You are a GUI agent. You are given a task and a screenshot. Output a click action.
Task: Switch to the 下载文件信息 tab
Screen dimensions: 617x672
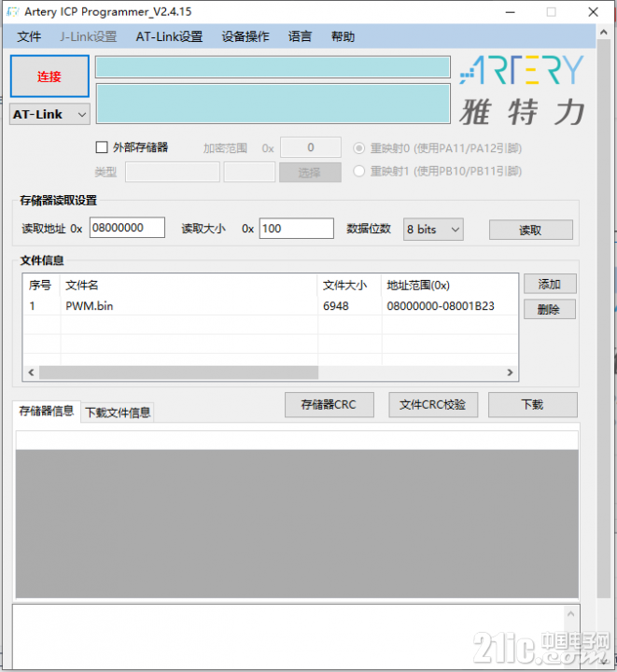tap(118, 413)
